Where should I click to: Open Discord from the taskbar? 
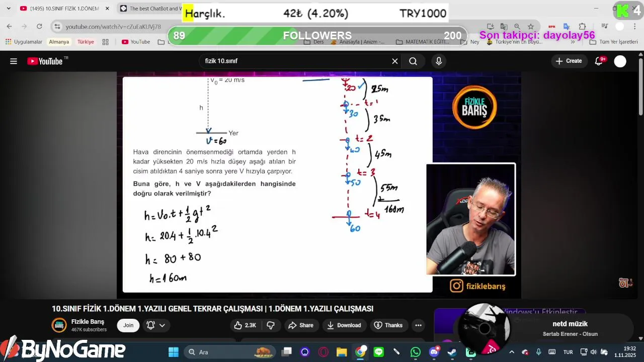(x=434, y=352)
